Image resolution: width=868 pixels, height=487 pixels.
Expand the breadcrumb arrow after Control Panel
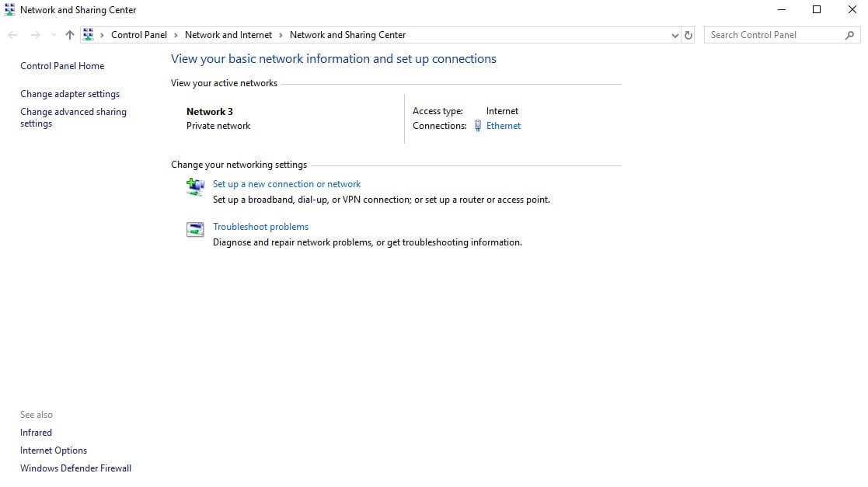coord(175,34)
